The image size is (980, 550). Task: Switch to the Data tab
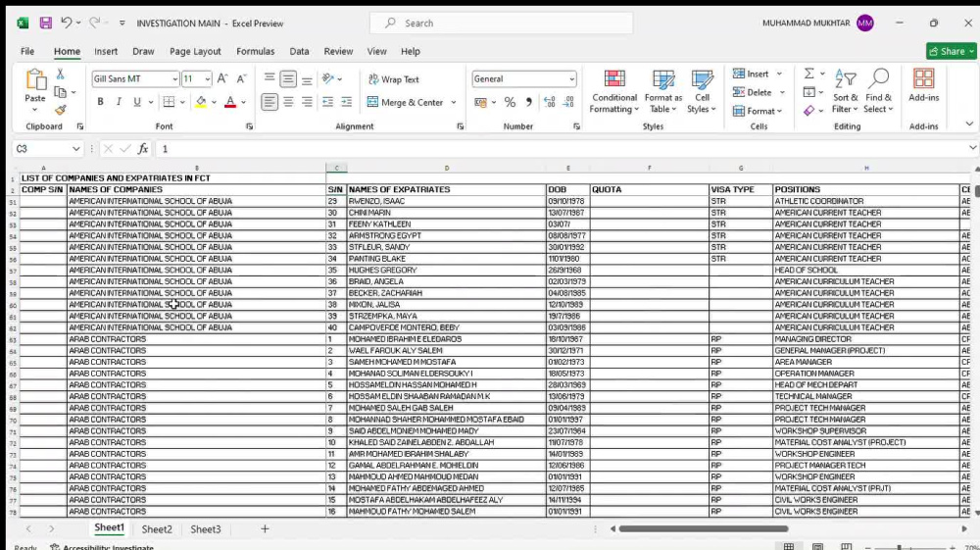(299, 51)
